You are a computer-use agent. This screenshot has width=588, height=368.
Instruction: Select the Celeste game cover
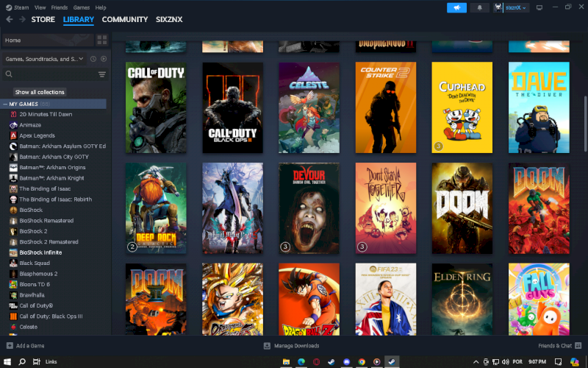tap(309, 107)
